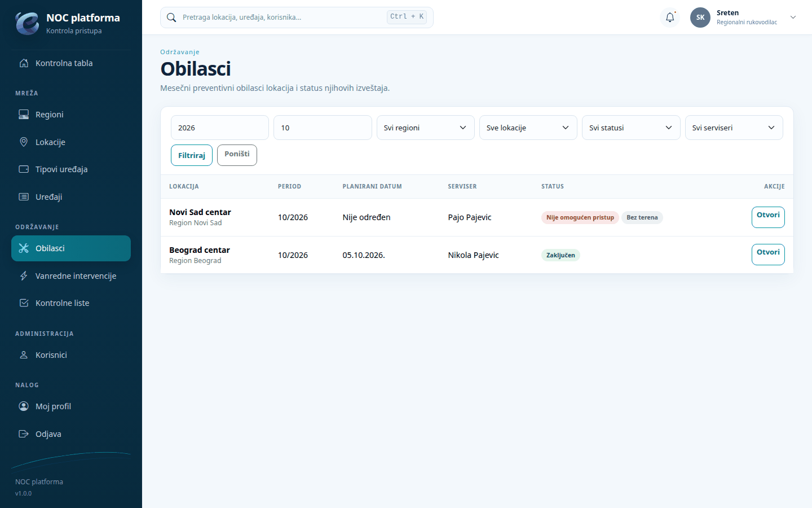Click the Korisnici person icon
This screenshot has height=508, width=812.
[x=24, y=355]
